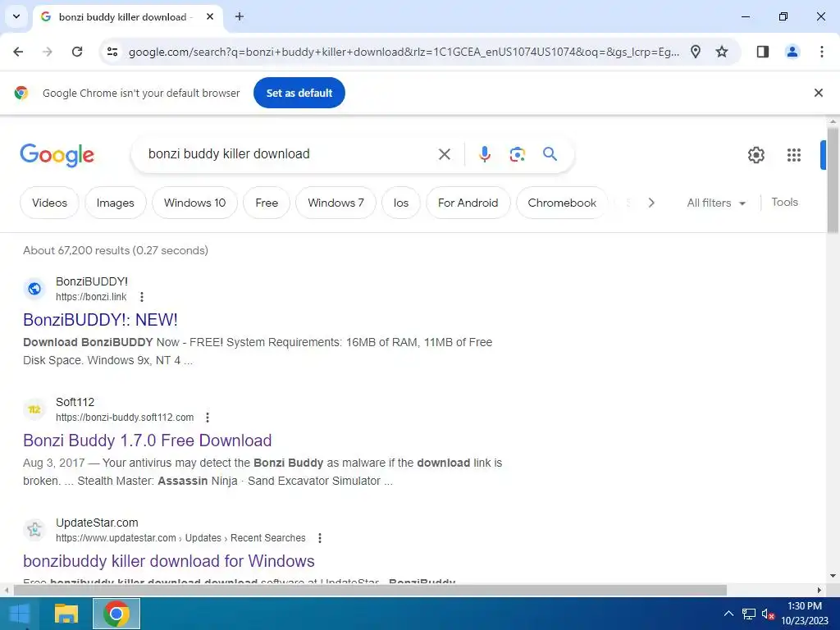The width and height of the screenshot is (840, 630).
Task: Open File Explorer from the taskbar
Action: (66, 614)
